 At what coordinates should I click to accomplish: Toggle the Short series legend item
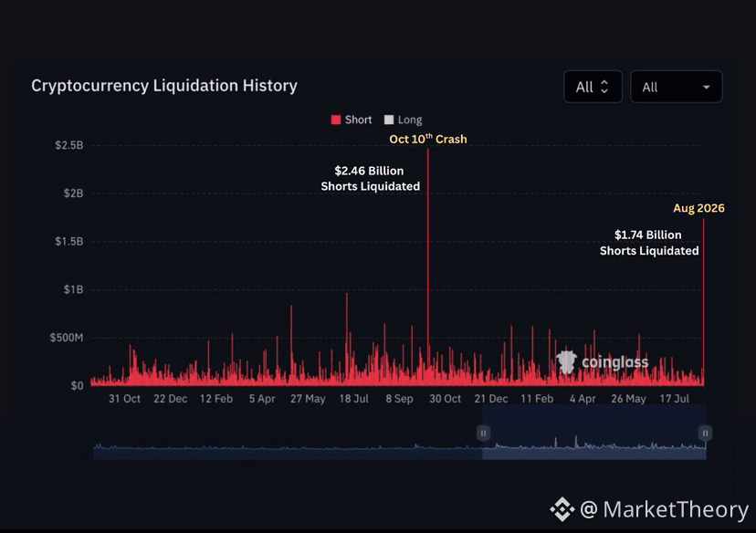(x=352, y=120)
